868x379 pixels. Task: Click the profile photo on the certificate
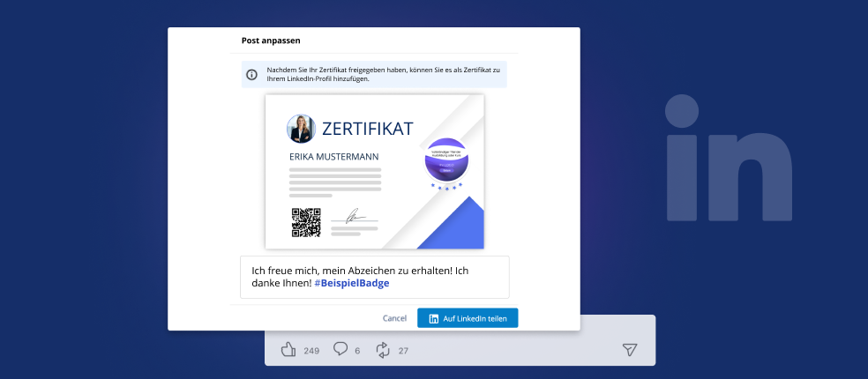point(301,129)
